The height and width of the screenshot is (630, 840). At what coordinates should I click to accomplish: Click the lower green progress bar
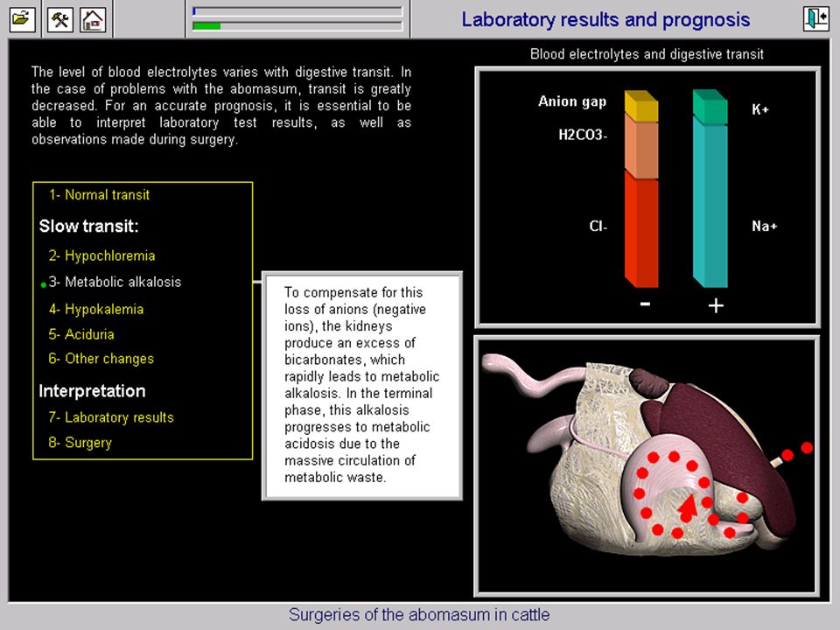point(297,25)
